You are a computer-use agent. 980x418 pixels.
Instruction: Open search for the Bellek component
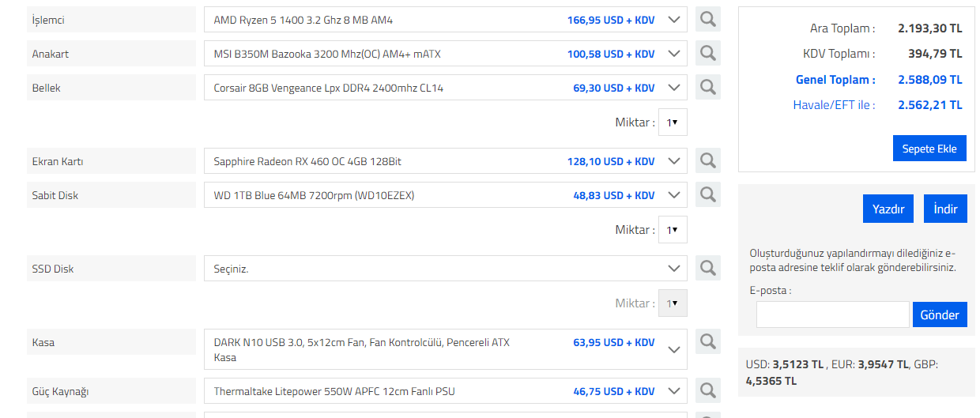(708, 88)
